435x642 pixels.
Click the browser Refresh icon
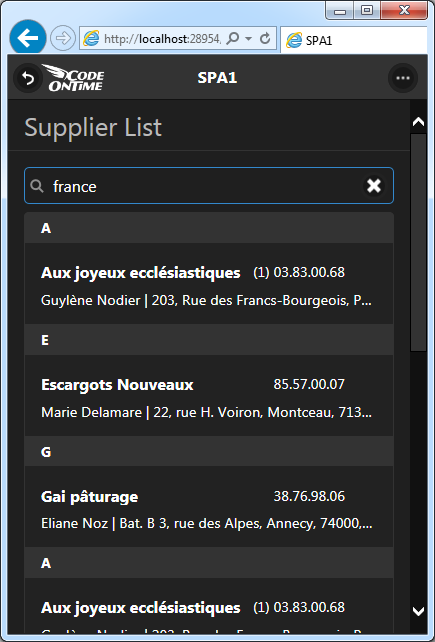265,38
